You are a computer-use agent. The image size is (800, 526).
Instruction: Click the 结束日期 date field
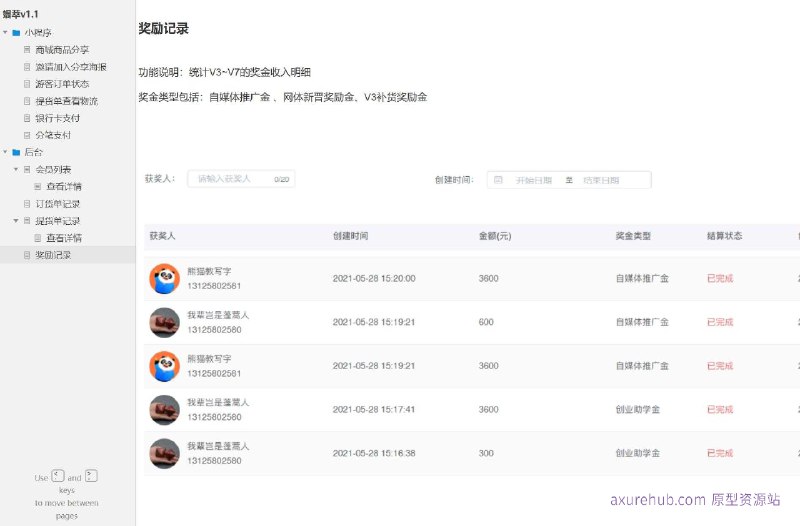click(601, 180)
